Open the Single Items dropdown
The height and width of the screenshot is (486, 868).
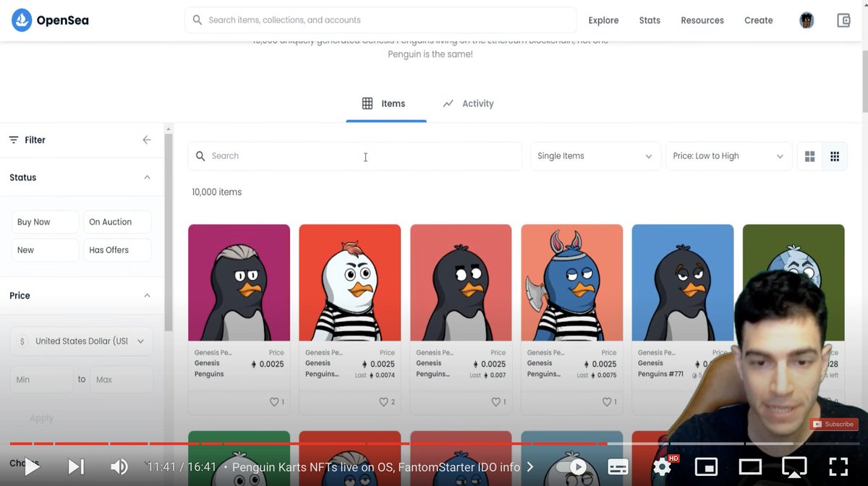[595, 156]
